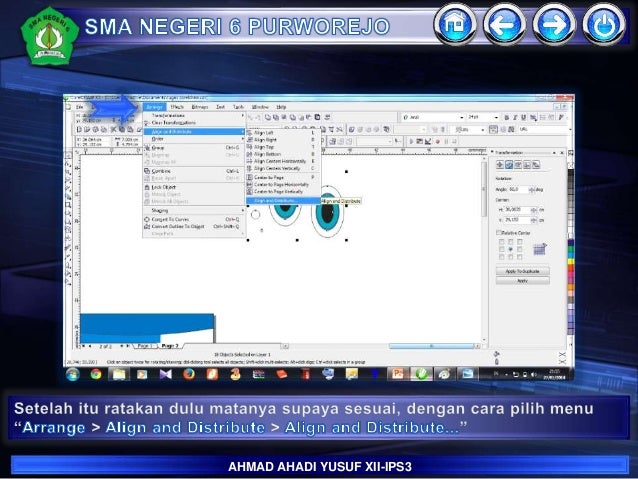The height and width of the screenshot is (479, 638).
Task: Toggle Italic formatting
Action: (x=515, y=118)
